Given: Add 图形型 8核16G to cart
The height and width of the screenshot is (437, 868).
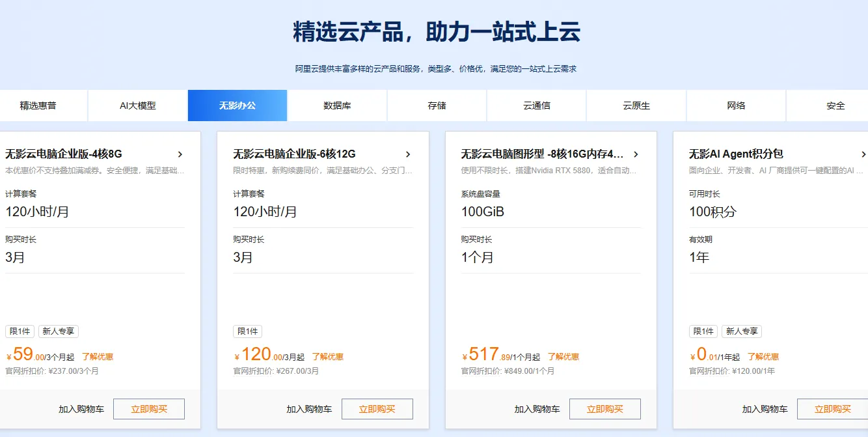Looking at the screenshot, I should (537, 409).
